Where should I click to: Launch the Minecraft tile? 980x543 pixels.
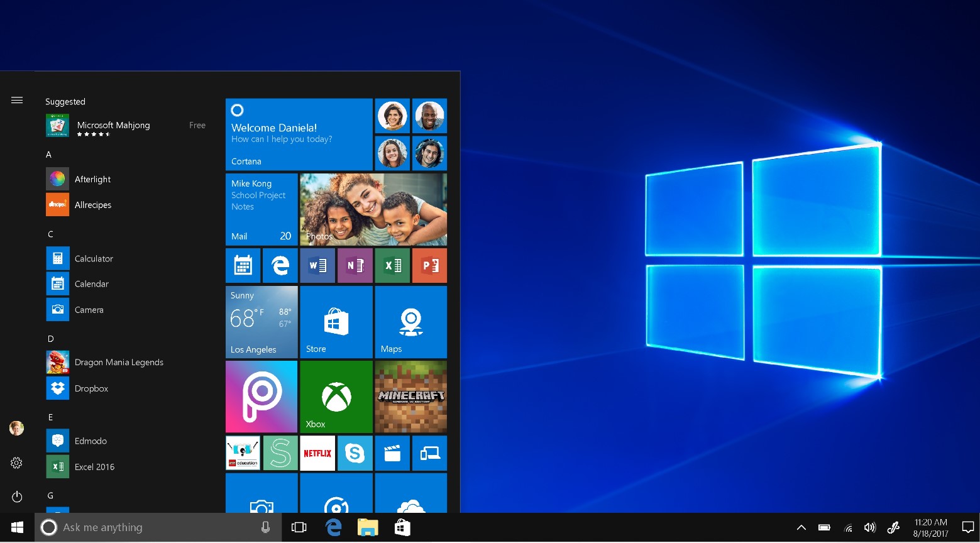411,397
